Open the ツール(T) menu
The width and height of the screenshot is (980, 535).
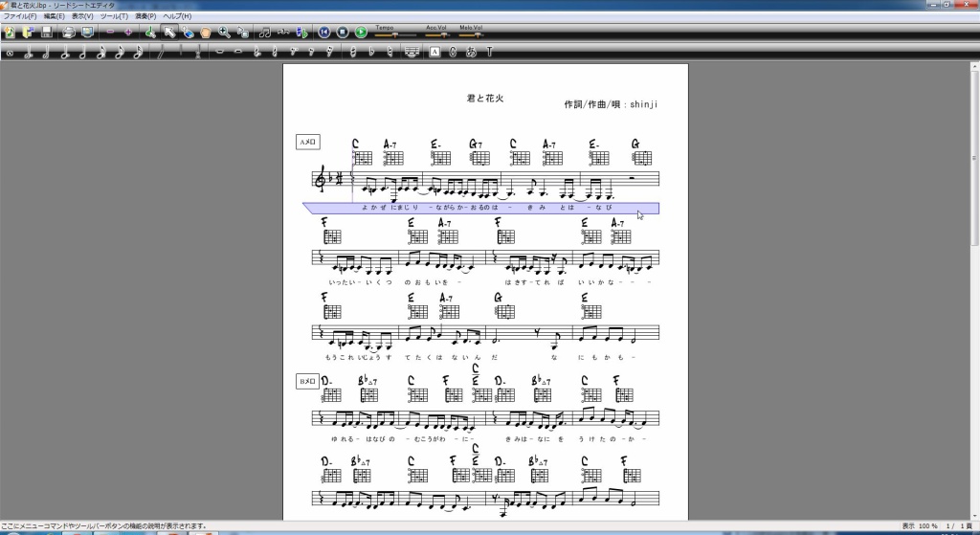[114, 17]
